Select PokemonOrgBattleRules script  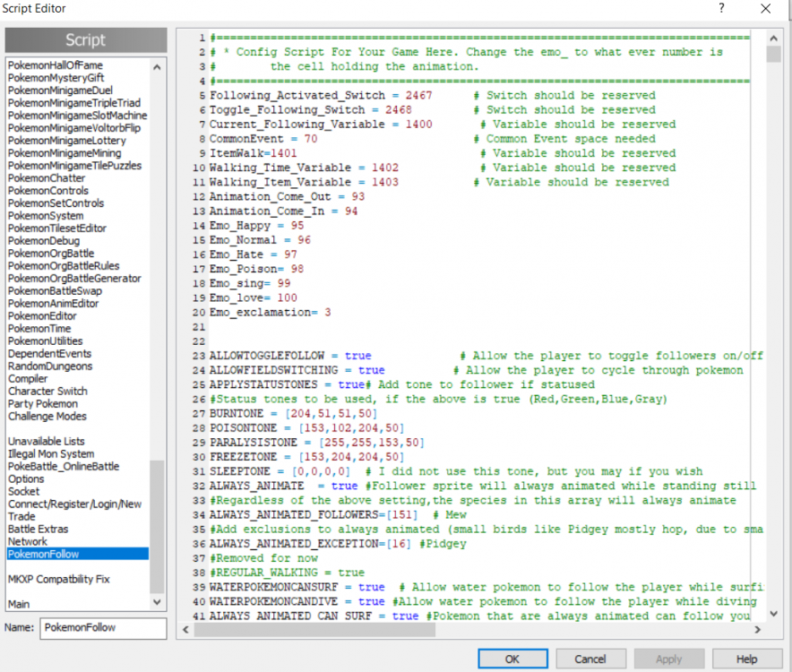click(x=64, y=266)
